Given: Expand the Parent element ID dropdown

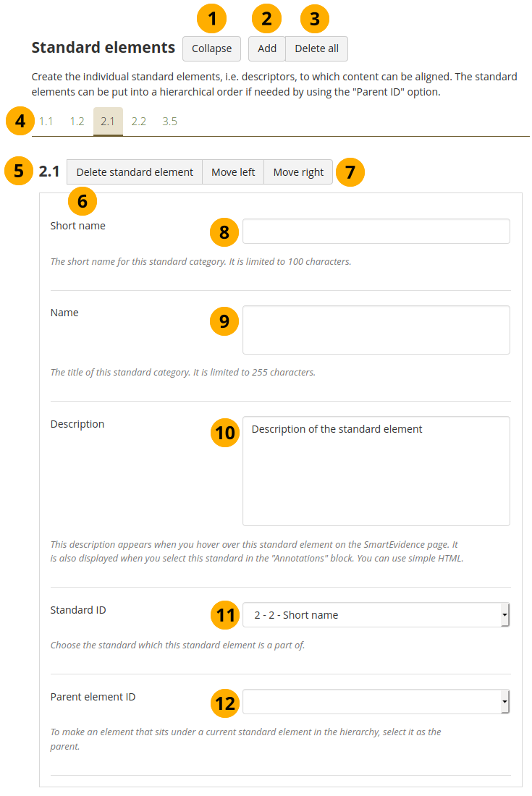Looking at the screenshot, I should point(376,702).
